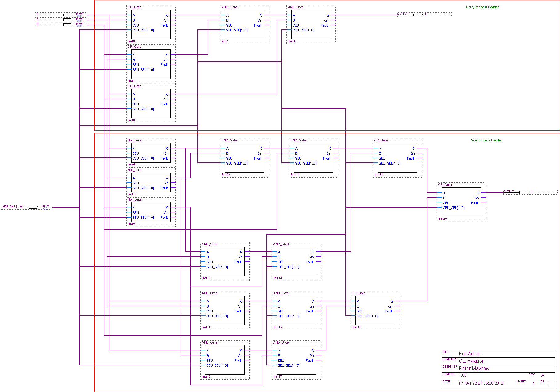Viewport: 560px width, 392px height.
Task: Click the OR_Gate block inst19
Action: click(461, 202)
